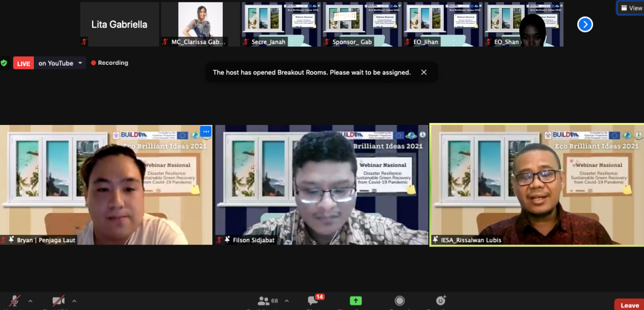644x310 pixels.
Task: Leave the meeting
Action: point(629,305)
